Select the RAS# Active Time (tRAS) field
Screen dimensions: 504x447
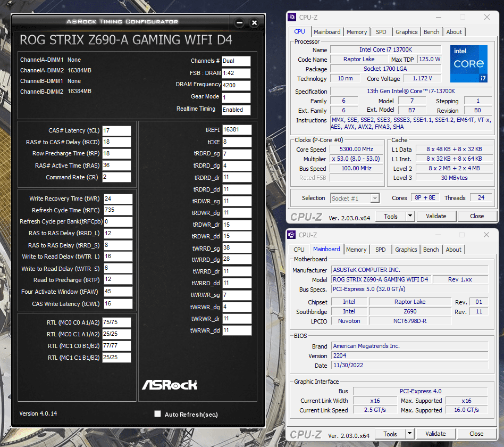(x=116, y=165)
